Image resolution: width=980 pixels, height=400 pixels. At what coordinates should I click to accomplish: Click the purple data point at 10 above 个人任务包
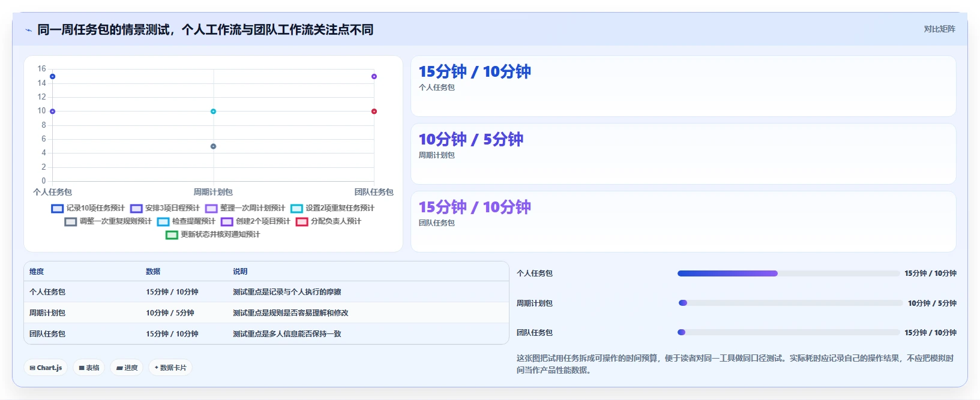[x=53, y=112]
